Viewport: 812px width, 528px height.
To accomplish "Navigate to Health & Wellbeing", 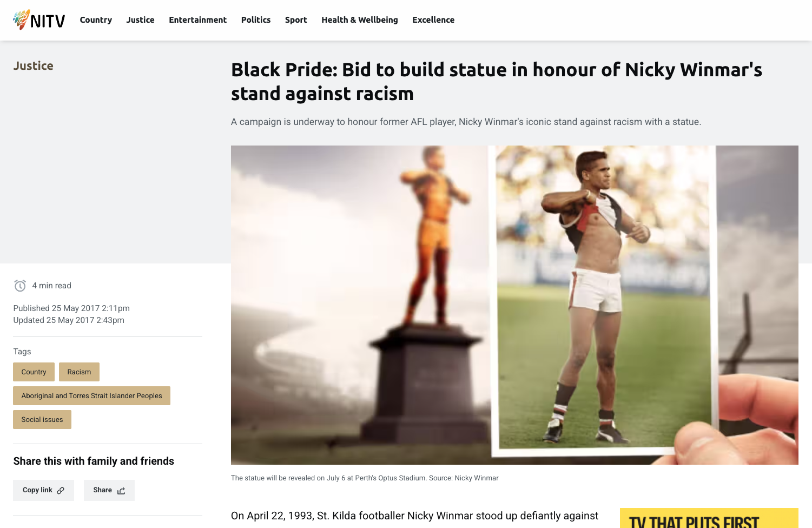I will point(360,20).
